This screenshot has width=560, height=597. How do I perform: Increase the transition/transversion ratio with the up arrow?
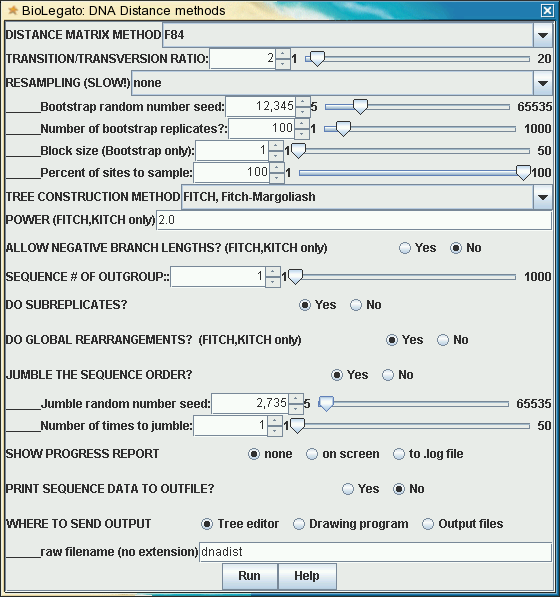click(x=282, y=54)
